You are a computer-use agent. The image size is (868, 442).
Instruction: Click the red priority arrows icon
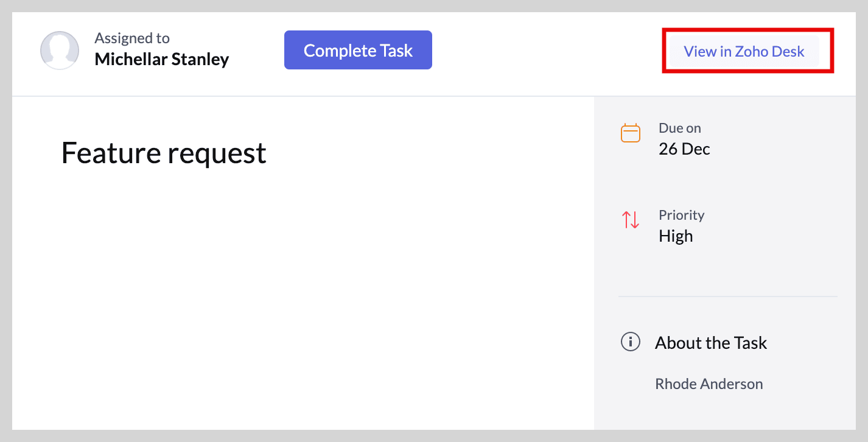tap(630, 219)
